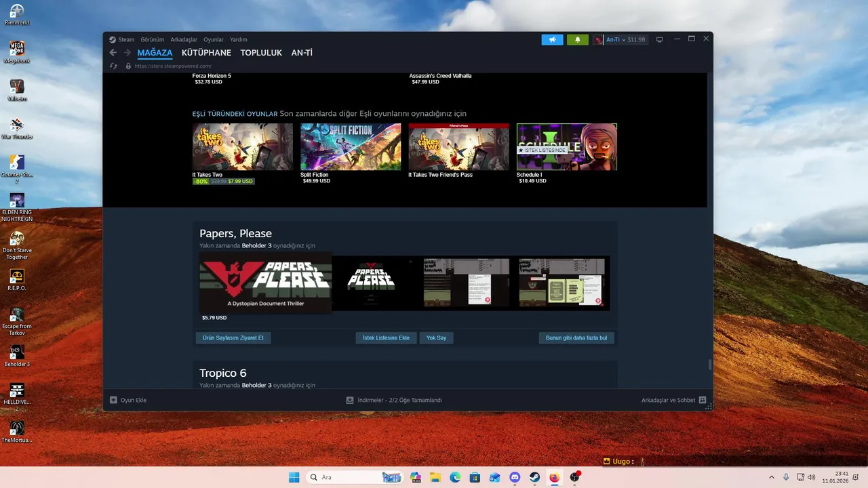Click Papers, Please black logo screenshot thumbnail
This screenshot has height=488, width=868.
371,283
